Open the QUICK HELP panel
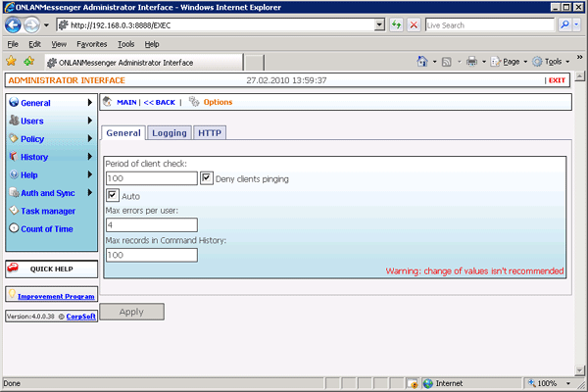This screenshot has height=392, width=588. tap(51, 269)
